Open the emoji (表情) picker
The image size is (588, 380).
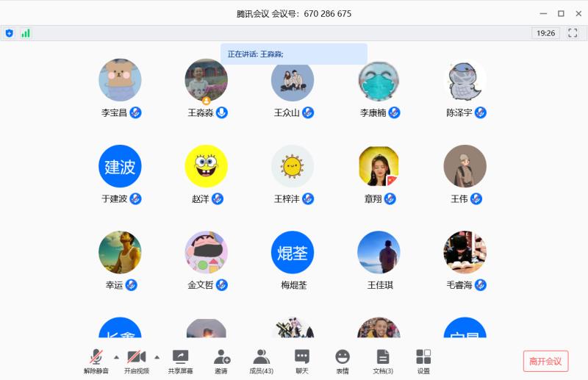[343, 361]
